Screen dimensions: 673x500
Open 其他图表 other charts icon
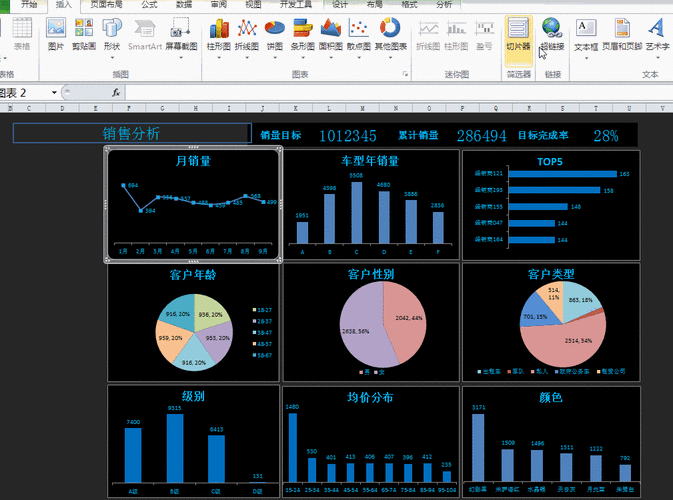(390, 29)
